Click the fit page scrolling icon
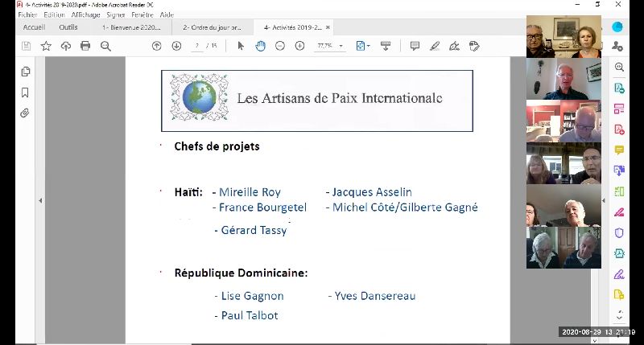The image size is (644, 345). 360,46
